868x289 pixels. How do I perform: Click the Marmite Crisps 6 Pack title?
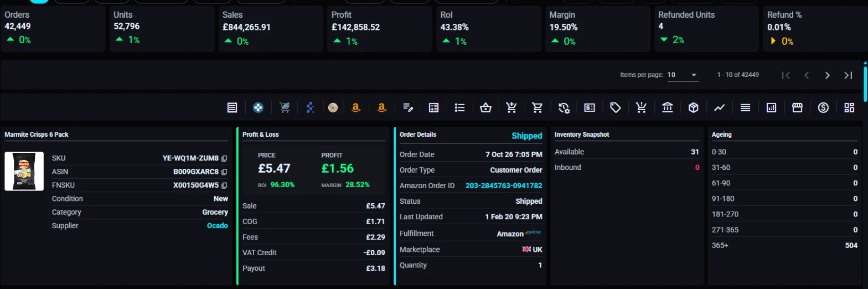pyautogui.click(x=37, y=135)
